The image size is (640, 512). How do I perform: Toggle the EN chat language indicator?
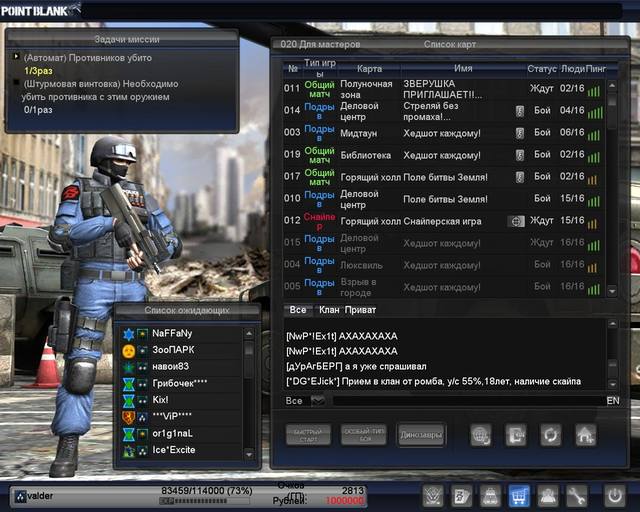point(613,401)
